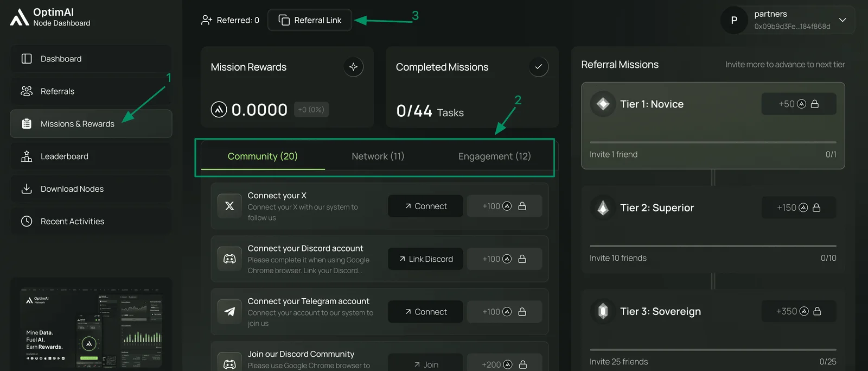Click the X logo icon in Connect your X

[229, 206]
